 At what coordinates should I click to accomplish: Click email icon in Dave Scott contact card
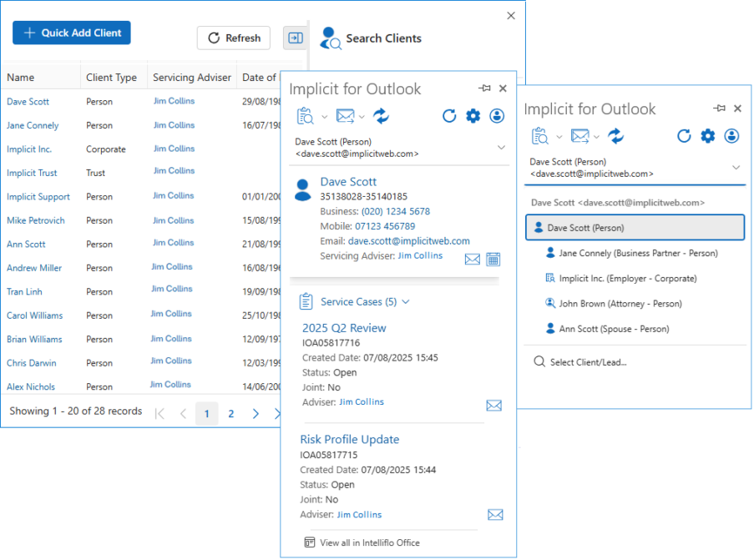click(x=473, y=260)
